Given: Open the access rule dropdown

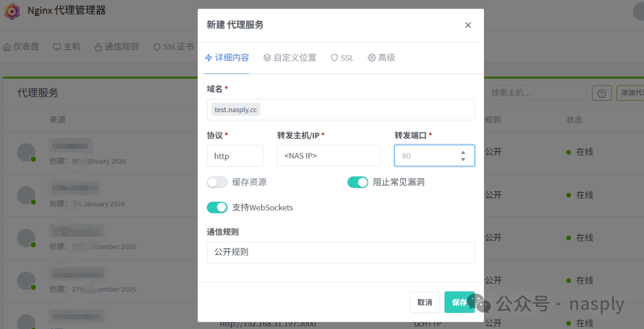Looking at the screenshot, I should coord(340,252).
